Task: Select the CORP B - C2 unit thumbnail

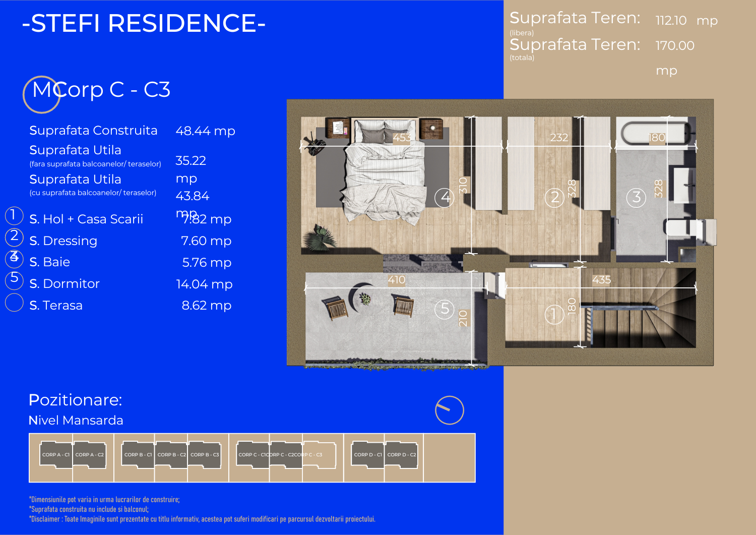Action: pyautogui.click(x=171, y=455)
